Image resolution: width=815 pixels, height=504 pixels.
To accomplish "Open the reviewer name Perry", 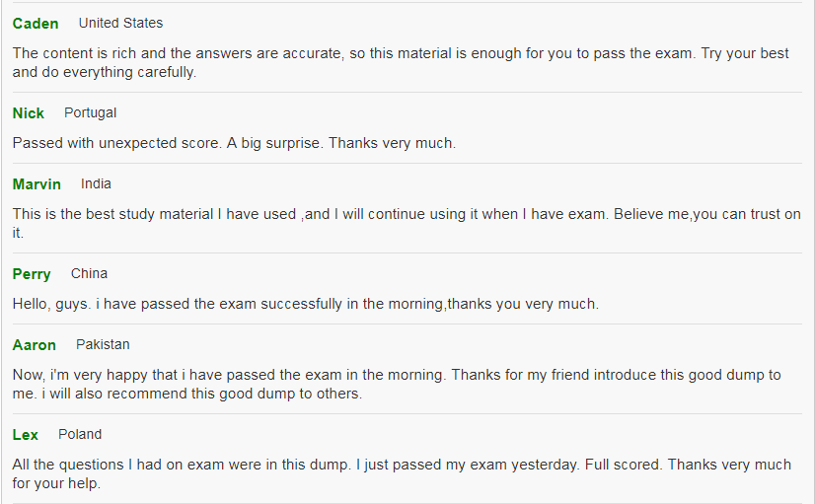I will click(32, 274).
